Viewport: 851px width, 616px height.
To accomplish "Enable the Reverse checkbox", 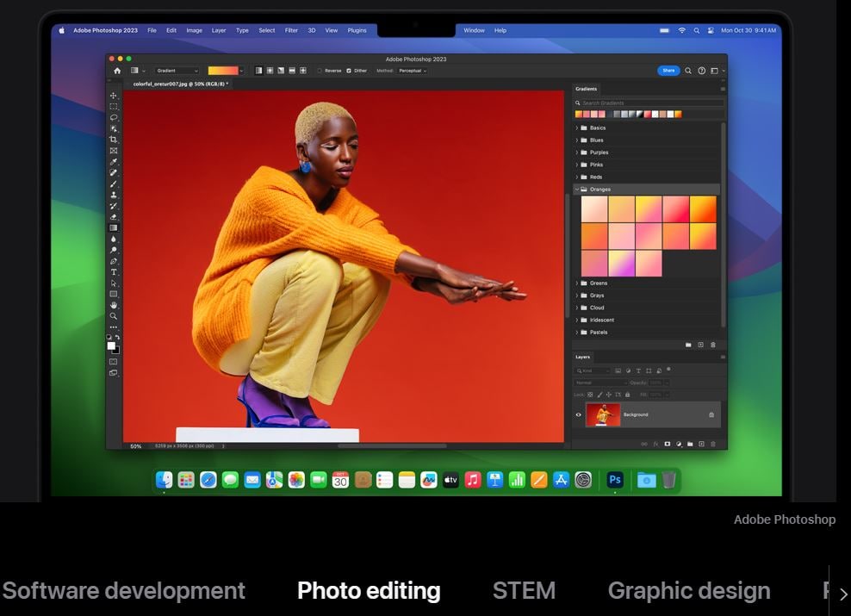I will 320,71.
